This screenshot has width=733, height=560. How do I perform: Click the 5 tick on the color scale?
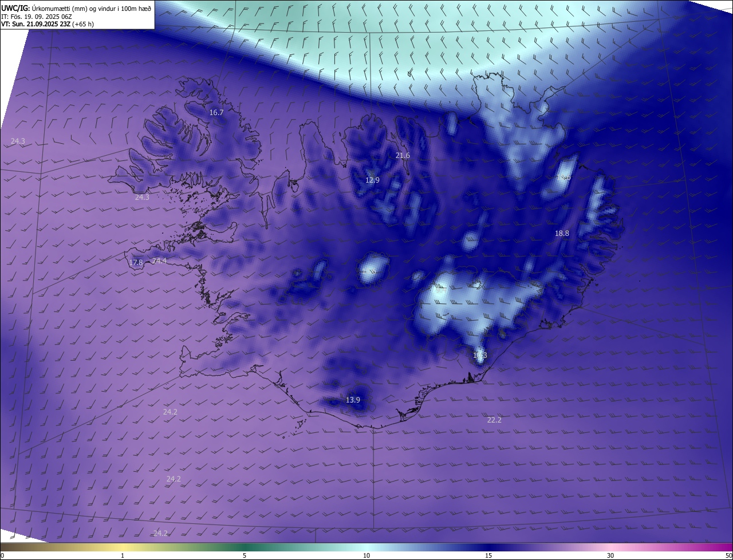pyautogui.click(x=245, y=555)
